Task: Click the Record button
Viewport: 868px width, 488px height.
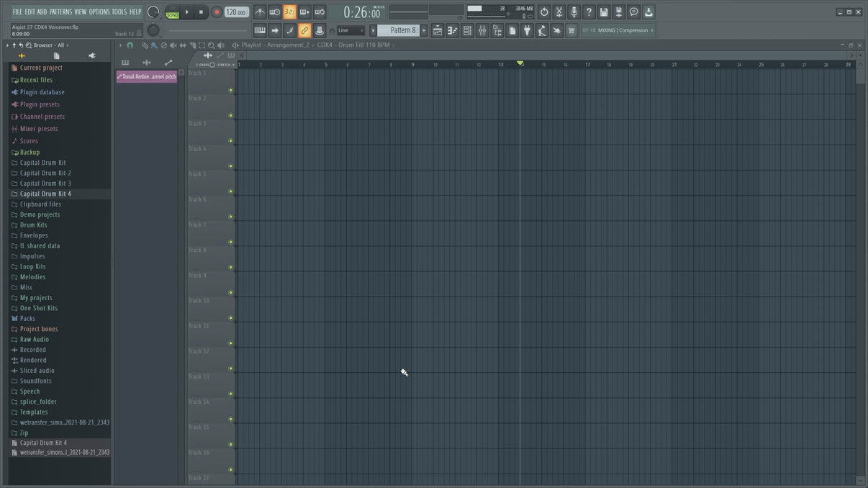Action: click(x=217, y=12)
